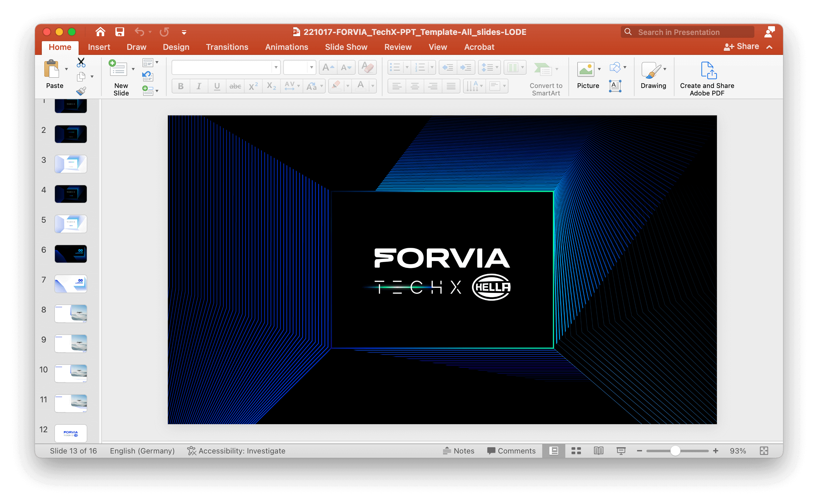
Task: Clear all formatting
Action: tap(367, 68)
